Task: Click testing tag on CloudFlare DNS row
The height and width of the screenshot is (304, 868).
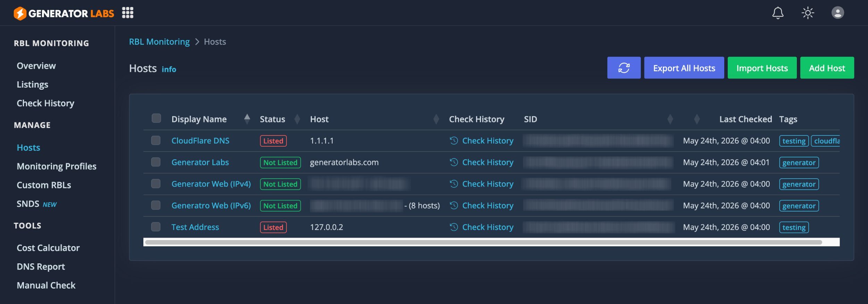Action: point(794,141)
